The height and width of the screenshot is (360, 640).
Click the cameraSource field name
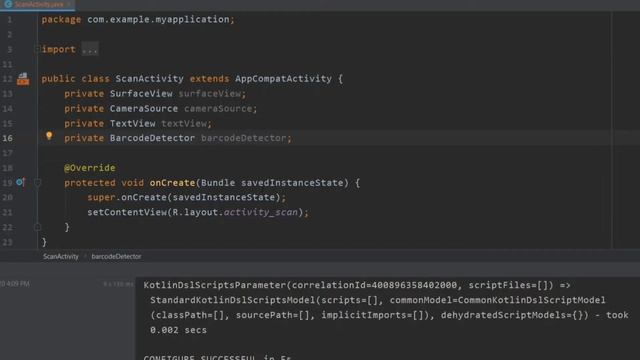point(218,109)
